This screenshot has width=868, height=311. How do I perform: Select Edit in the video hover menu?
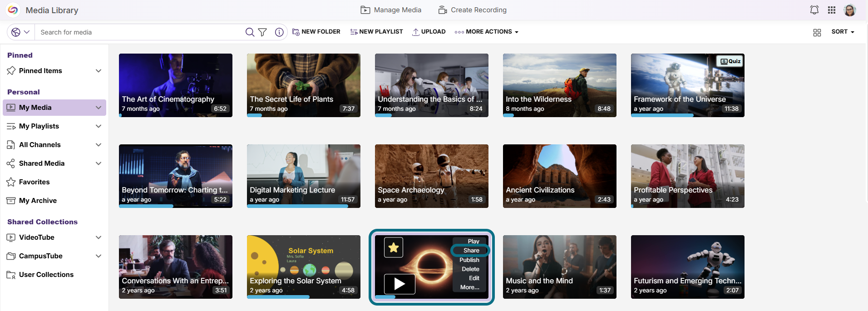(474, 278)
